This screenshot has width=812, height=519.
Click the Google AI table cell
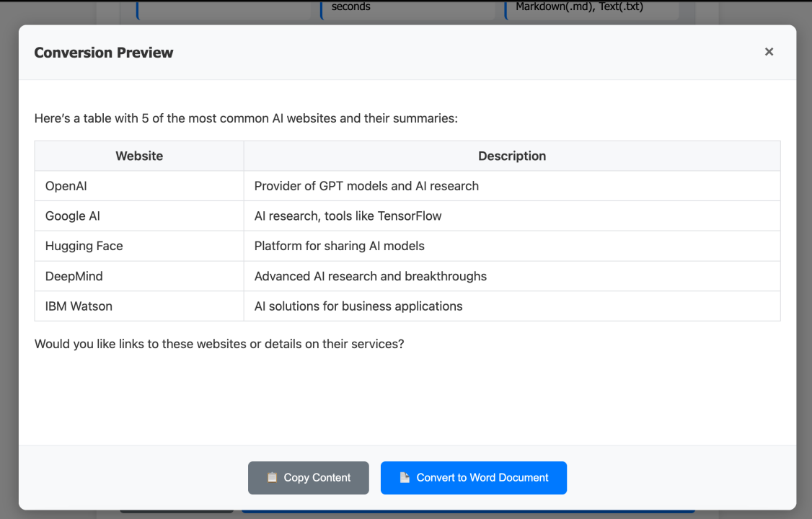click(139, 216)
